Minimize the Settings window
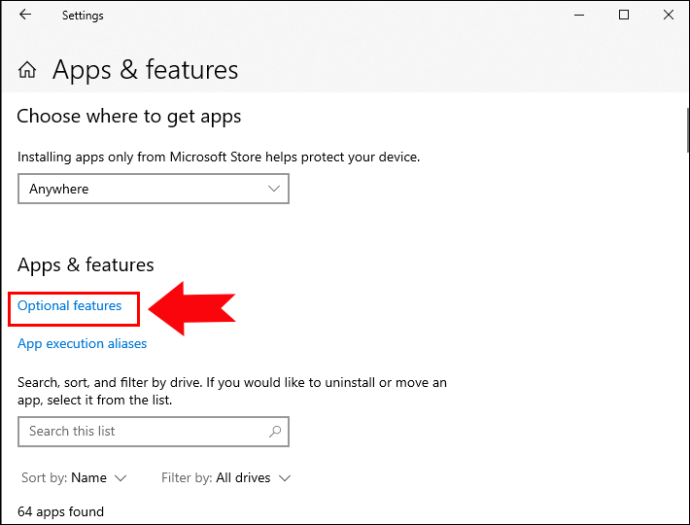 click(x=579, y=15)
